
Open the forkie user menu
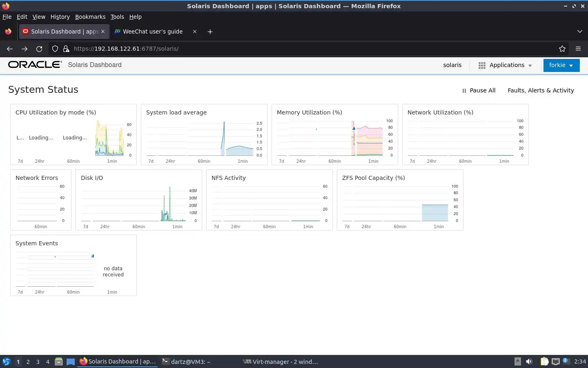[x=561, y=65]
